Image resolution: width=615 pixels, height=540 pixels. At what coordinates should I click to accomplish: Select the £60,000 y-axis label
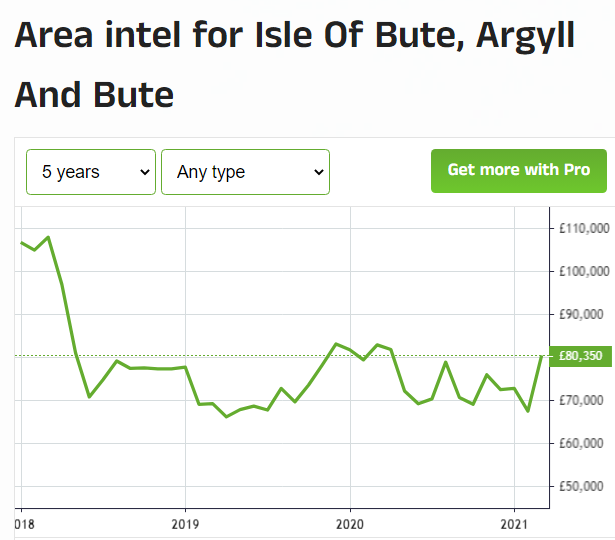pyautogui.click(x=584, y=444)
